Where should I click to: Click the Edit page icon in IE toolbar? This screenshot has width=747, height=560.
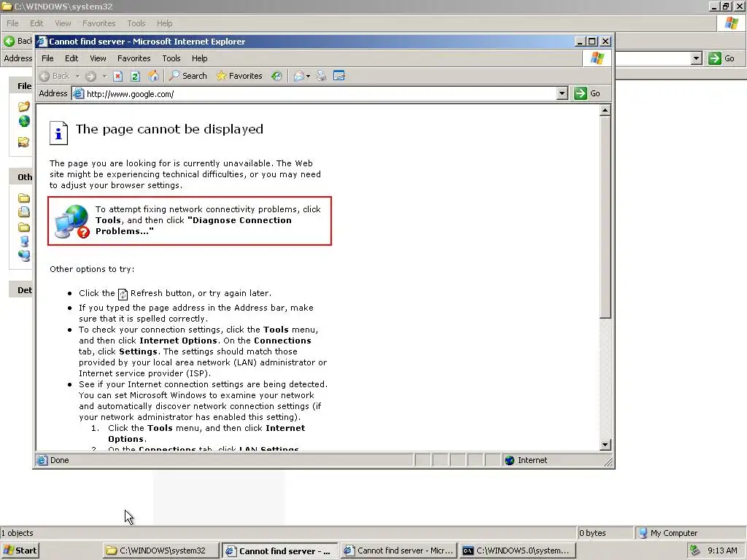(x=339, y=76)
